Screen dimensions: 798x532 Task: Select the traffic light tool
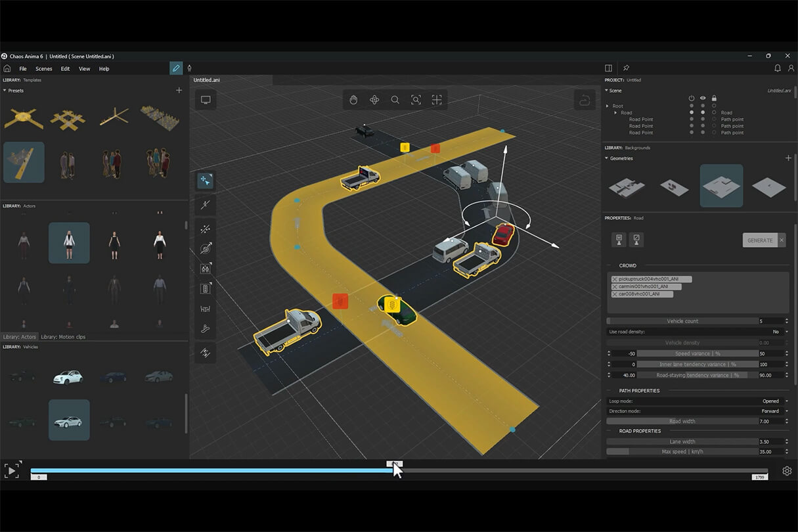pyautogui.click(x=205, y=288)
